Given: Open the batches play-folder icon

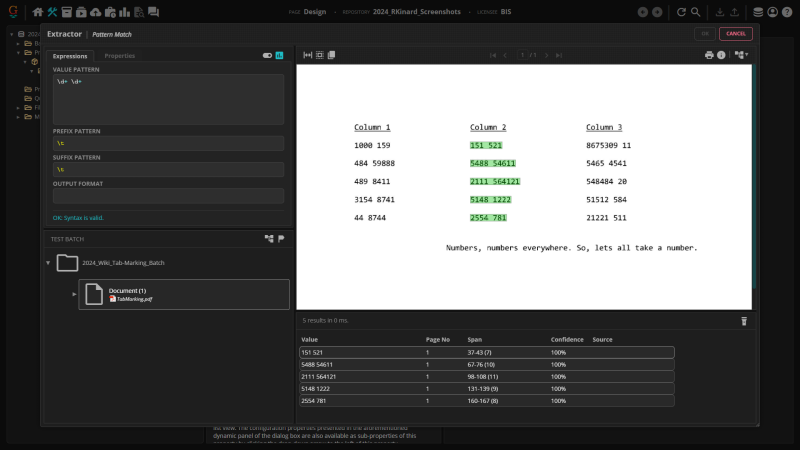Looking at the screenshot, I should tap(81, 12).
